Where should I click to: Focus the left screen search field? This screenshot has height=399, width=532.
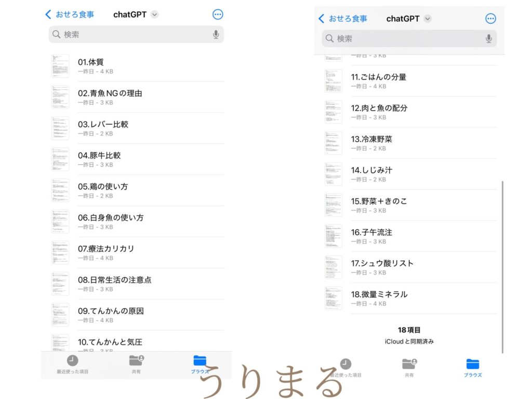click(x=136, y=34)
